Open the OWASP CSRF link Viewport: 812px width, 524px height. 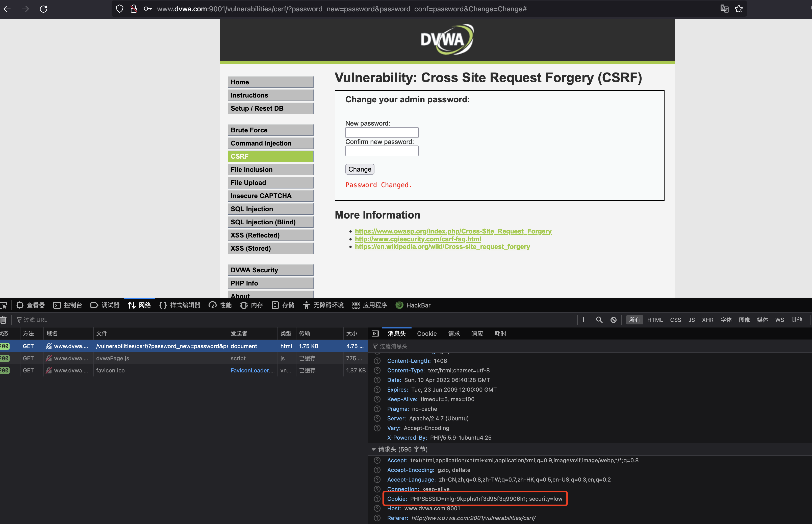click(x=453, y=231)
